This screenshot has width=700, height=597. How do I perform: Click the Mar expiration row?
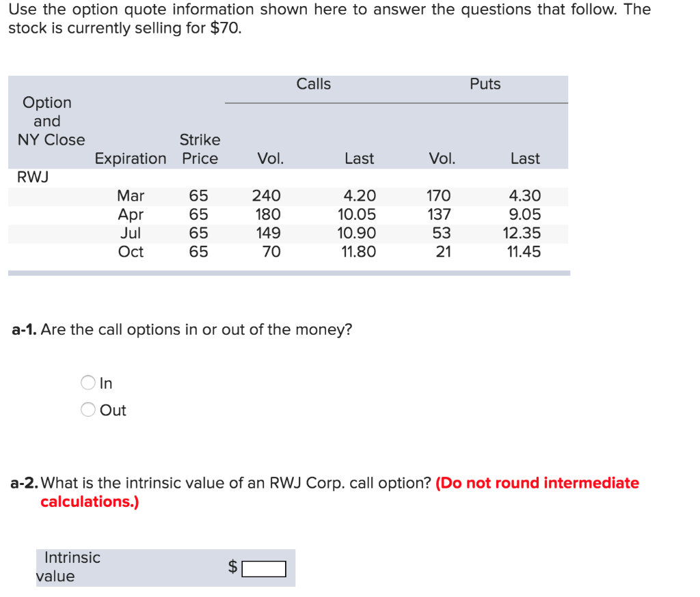click(x=131, y=196)
